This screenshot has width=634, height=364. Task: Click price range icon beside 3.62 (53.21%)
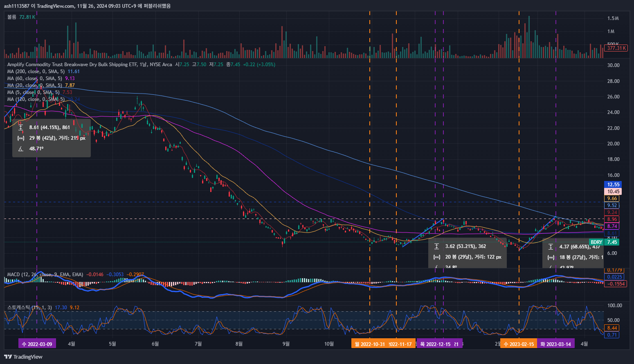coord(437,246)
